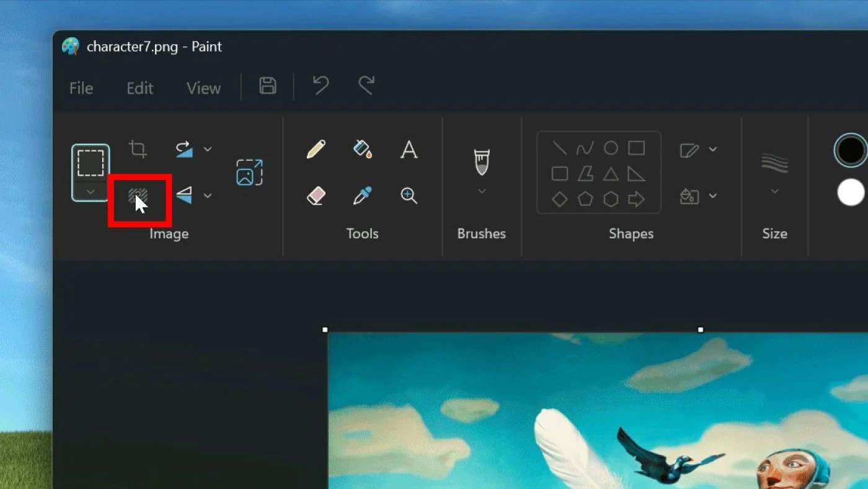868x489 pixels.
Task: Choose the Line shape
Action: 559,148
